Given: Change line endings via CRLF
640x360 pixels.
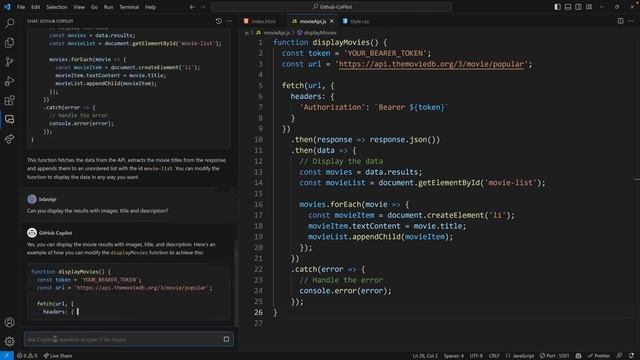Looking at the screenshot, I should coord(494,356).
